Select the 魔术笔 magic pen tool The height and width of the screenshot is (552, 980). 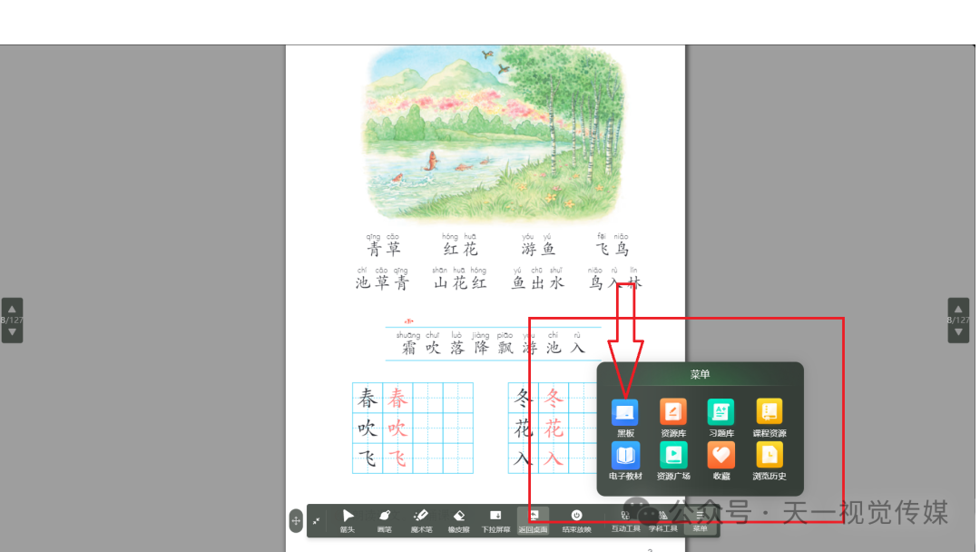coord(419,517)
